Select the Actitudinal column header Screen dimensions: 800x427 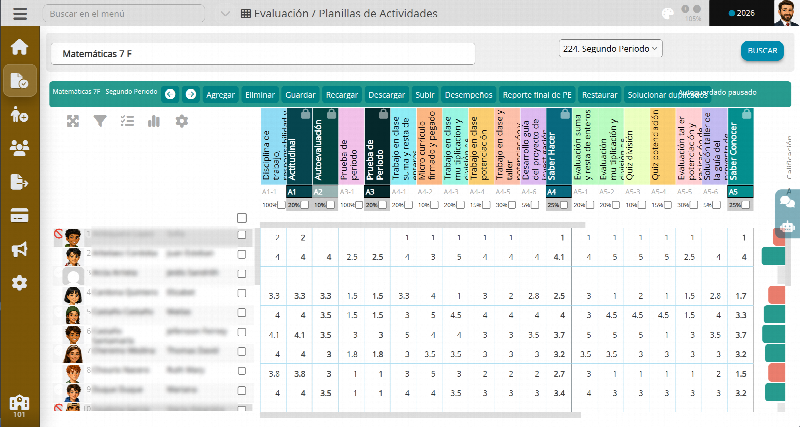pos(299,146)
